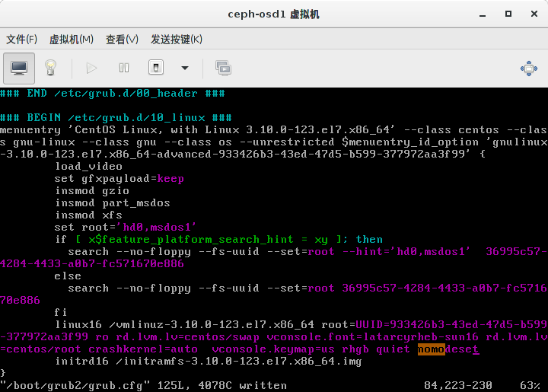Shut down the virtual machine button
This screenshot has width=548, height=392.
click(x=156, y=68)
